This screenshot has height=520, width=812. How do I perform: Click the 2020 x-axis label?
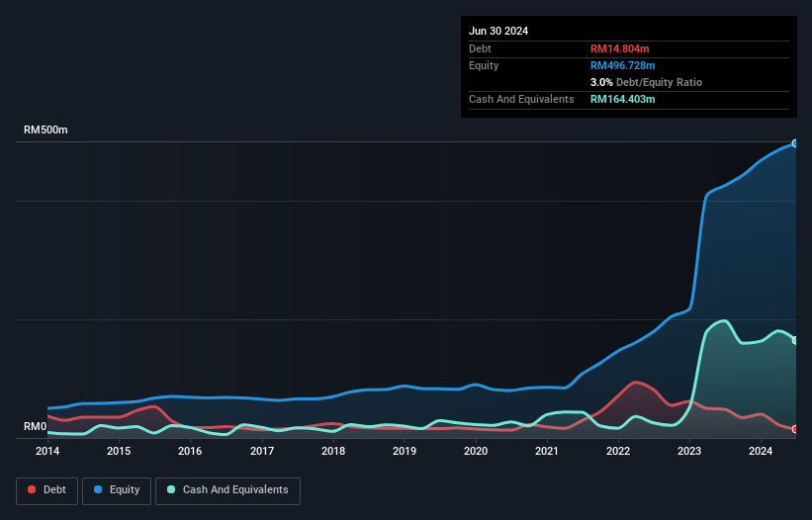pyautogui.click(x=476, y=451)
